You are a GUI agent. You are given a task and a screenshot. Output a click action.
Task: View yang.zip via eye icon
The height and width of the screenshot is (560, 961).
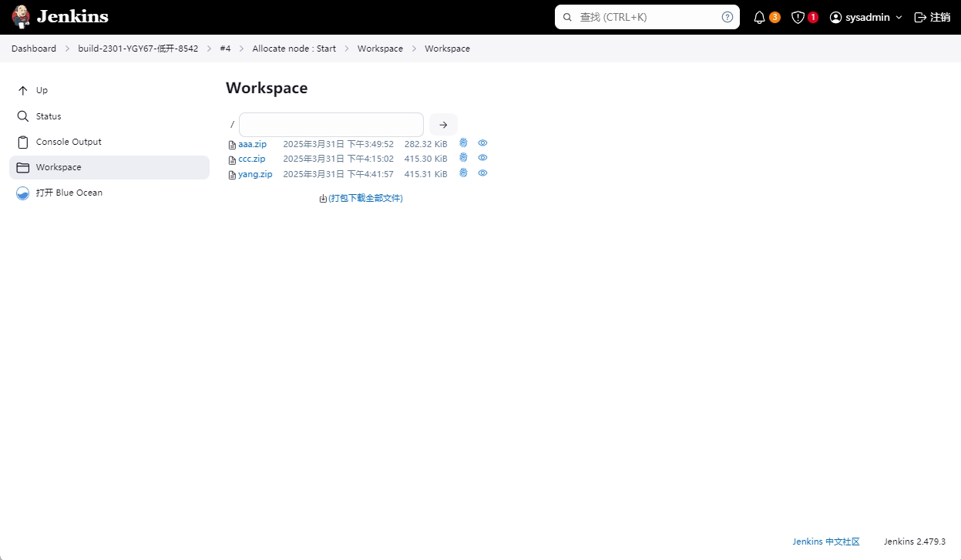click(482, 173)
